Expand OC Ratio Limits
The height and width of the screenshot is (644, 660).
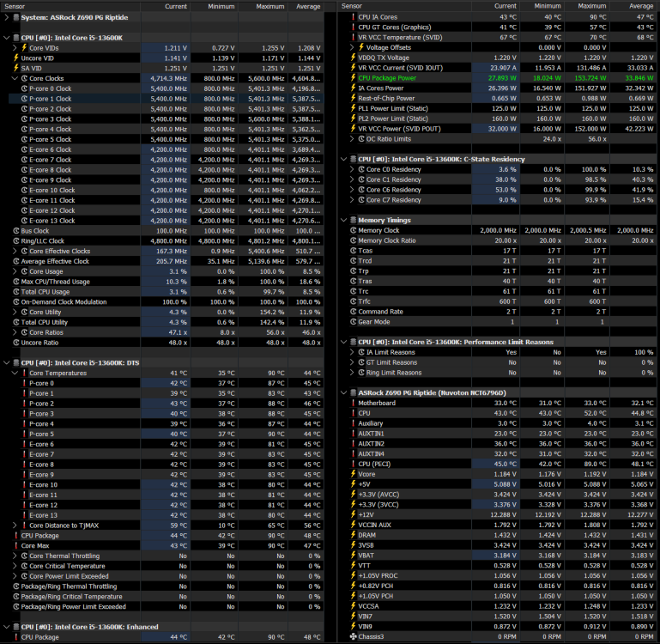point(352,138)
